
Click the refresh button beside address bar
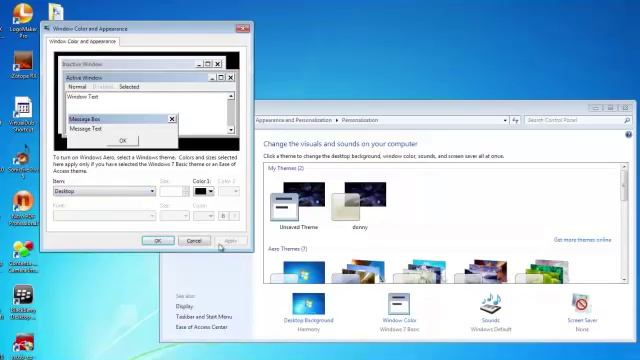pos(515,120)
